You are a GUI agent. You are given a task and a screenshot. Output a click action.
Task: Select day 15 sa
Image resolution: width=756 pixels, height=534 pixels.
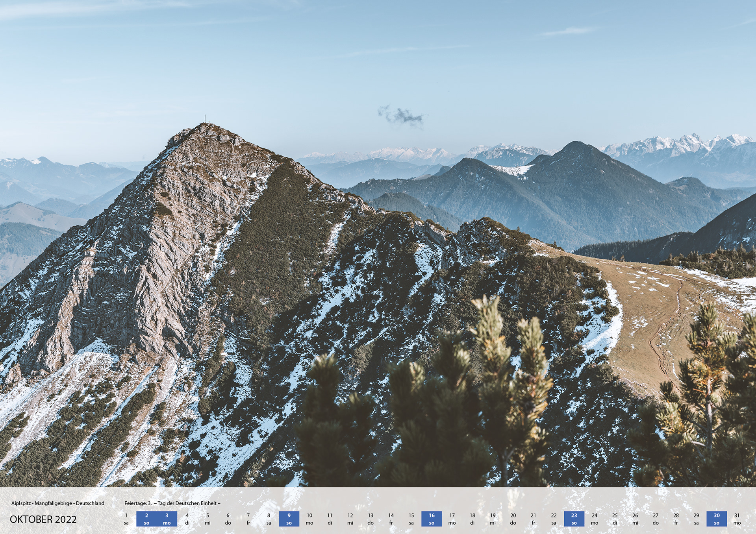[x=411, y=519]
